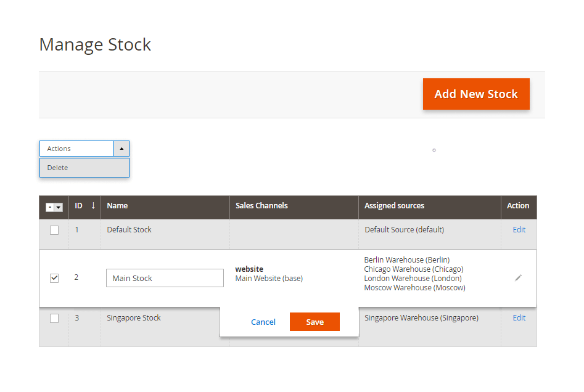Screen dimensions: 584x392
Task: Choose Delete from the Actions menu
Action: (57, 167)
